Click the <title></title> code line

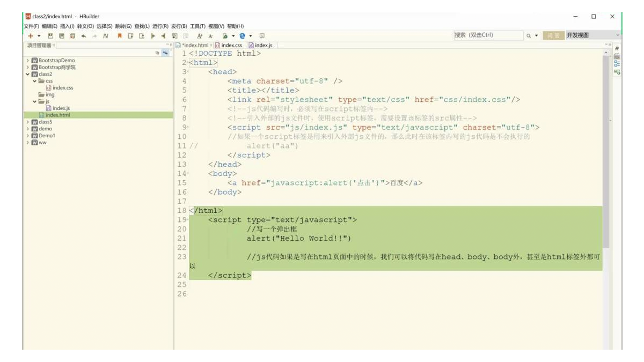click(x=264, y=90)
